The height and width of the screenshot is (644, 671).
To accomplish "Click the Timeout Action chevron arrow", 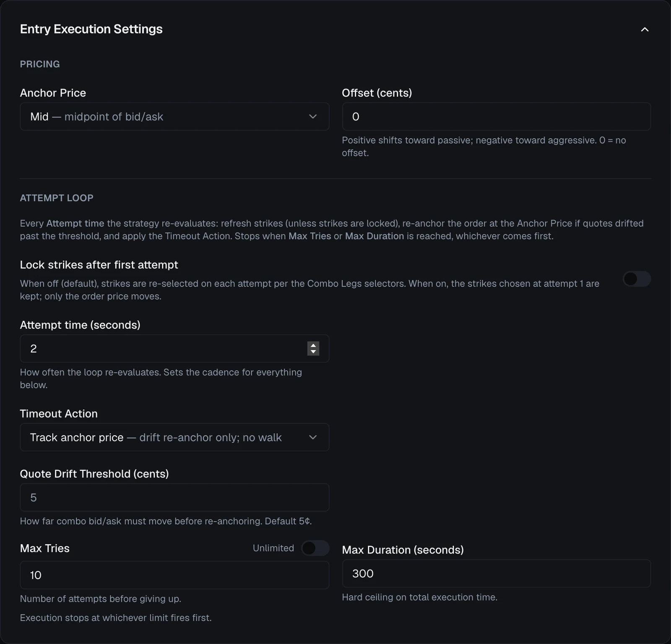I will click(313, 437).
